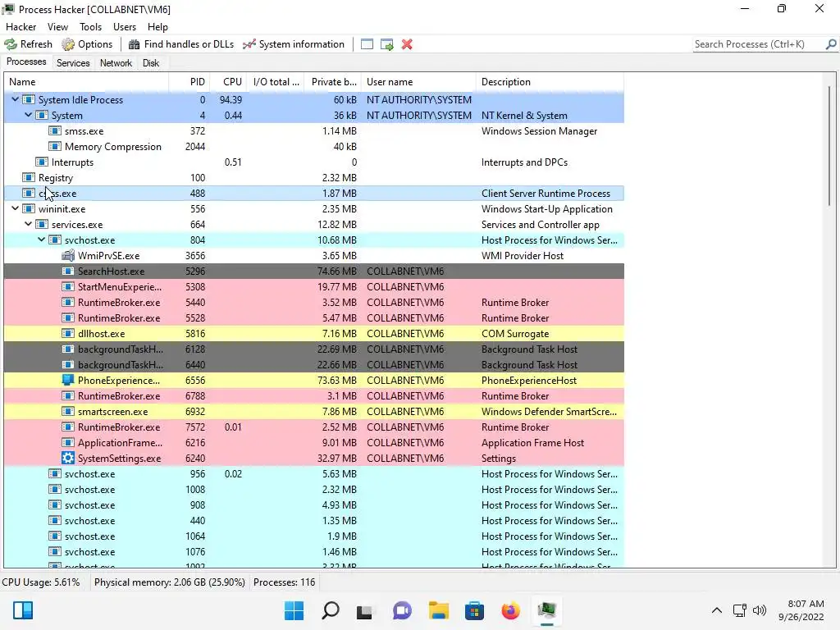The image size is (840, 630).
Task: Click the WmiPrvSE.exe process icon
Action: 68,256
